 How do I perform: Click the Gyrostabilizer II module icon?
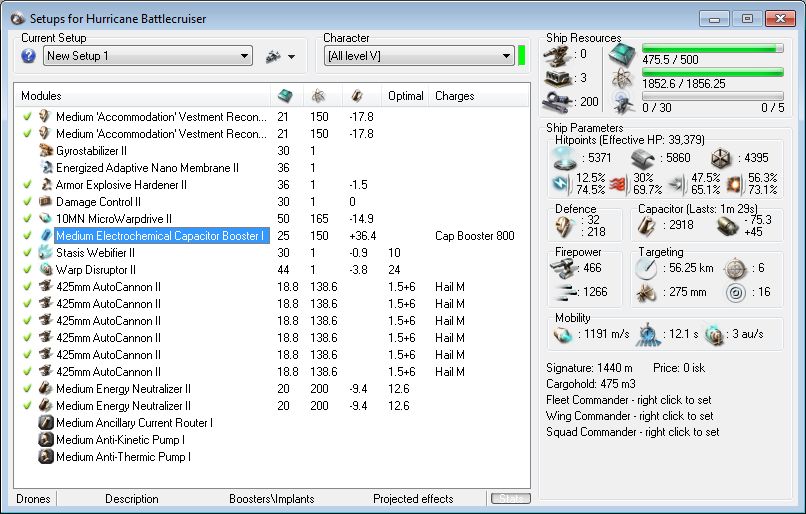[45, 151]
